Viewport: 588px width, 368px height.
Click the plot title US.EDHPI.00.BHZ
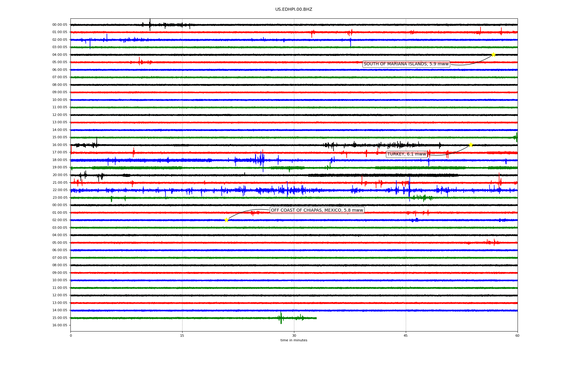[x=294, y=10]
